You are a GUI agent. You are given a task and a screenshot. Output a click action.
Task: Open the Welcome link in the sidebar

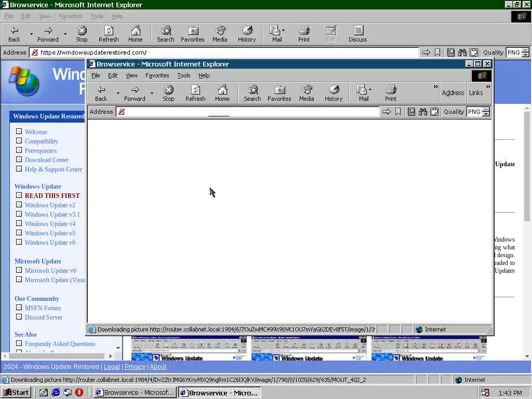(x=36, y=131)
